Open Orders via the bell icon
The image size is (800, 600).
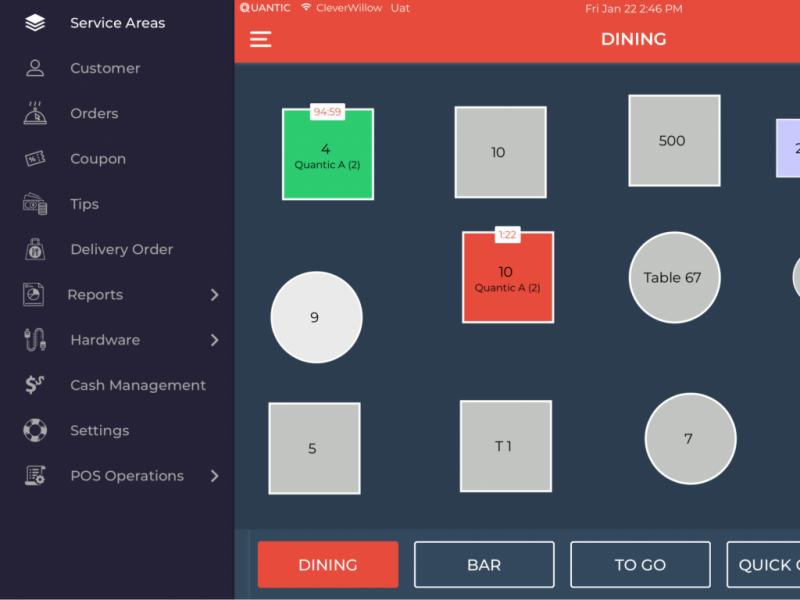pos(34,113)
